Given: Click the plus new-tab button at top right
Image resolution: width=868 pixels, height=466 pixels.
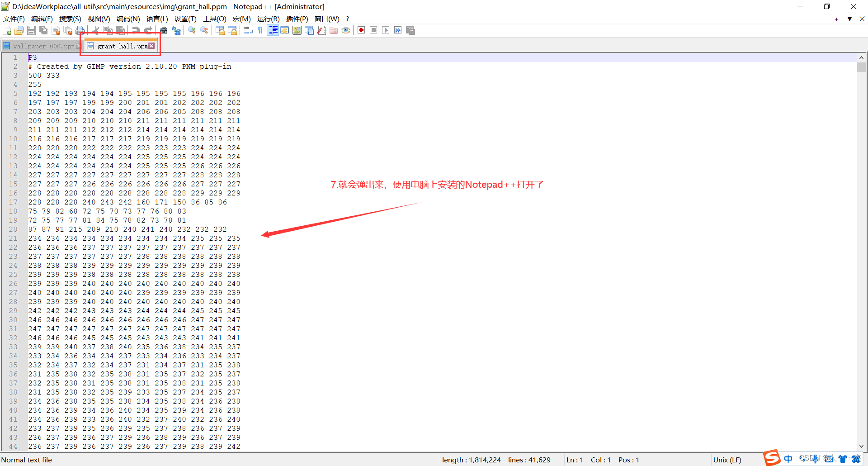Looking at the screenshot, I should (836, 19).
